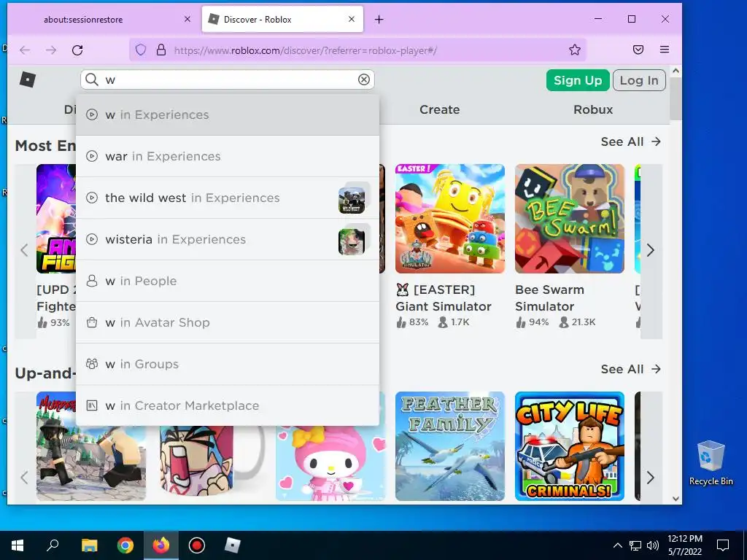This screenshot has width=747, height=560.
Task: Click the search magnifier icon in Roblox
Action: pos(92,79)
